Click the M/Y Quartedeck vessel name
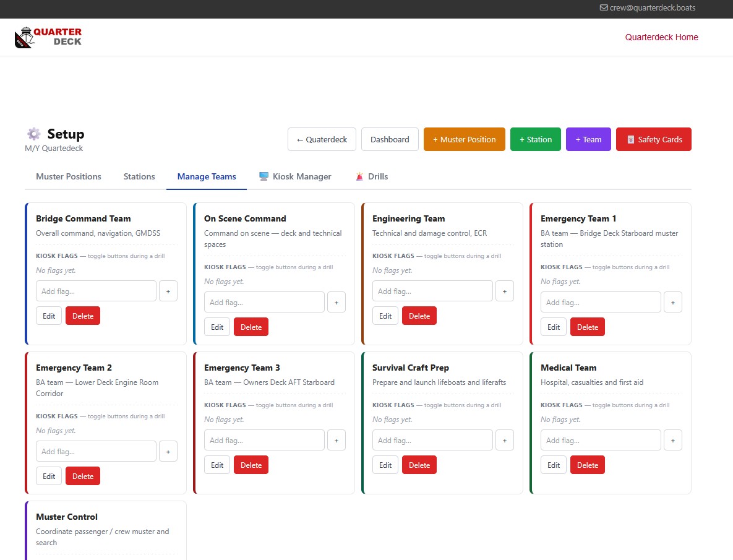 pyautogui.click(x=54, y=148)
